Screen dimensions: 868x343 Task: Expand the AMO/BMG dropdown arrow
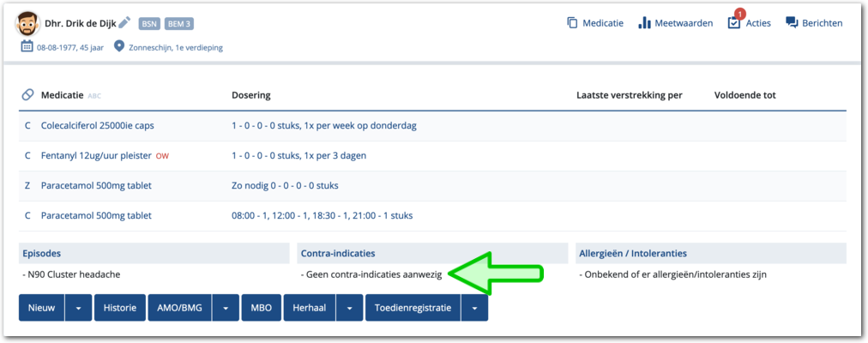coord(225,308)
